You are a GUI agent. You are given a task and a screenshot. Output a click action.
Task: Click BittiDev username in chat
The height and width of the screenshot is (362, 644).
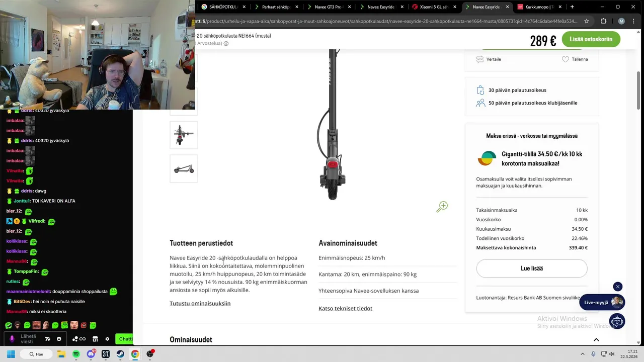pos(22,302)
